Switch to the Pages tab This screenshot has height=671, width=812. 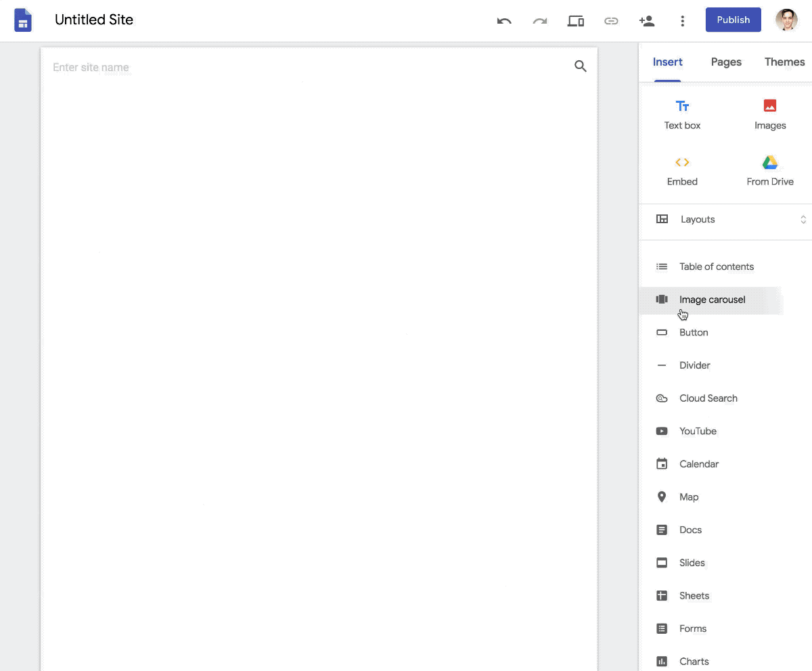coord(726,62)
